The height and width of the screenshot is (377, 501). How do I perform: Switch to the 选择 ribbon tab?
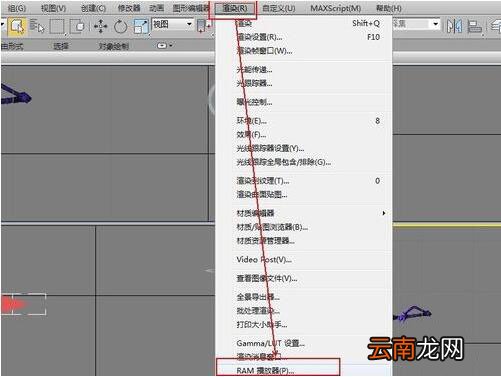pos(61,46)
